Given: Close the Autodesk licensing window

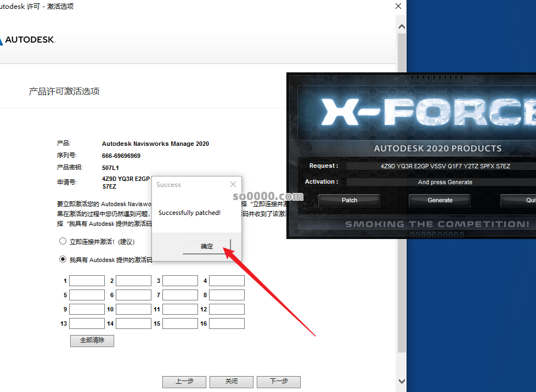Looking at the screenshot, I should pyautogui.click(x=398, y=6).
